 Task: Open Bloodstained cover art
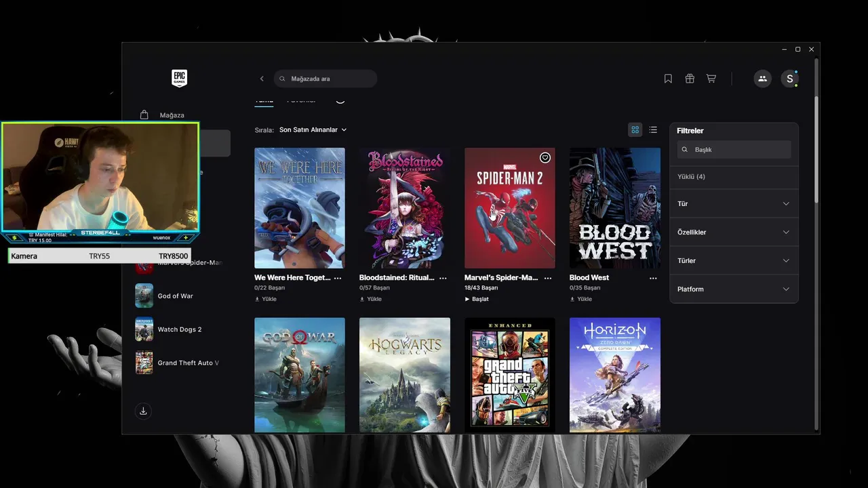[x=405, y=208]
